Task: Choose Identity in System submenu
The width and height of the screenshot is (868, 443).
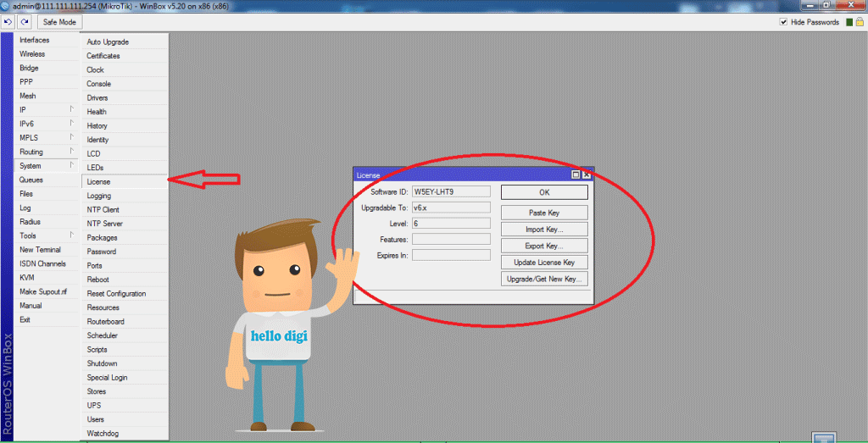Action: click(x=124, y=140)
